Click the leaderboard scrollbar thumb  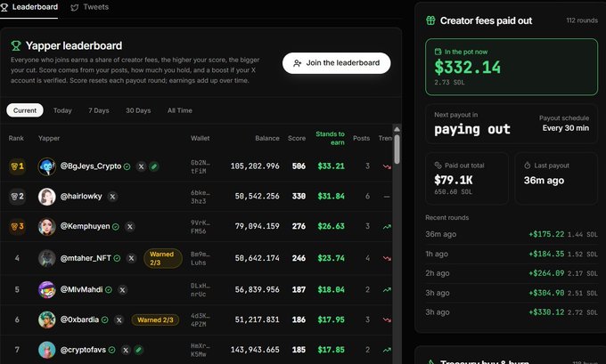tap(397, 149)
